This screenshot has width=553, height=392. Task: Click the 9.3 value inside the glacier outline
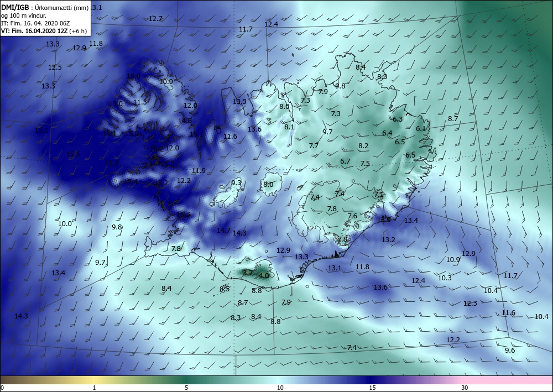point(236,182)
